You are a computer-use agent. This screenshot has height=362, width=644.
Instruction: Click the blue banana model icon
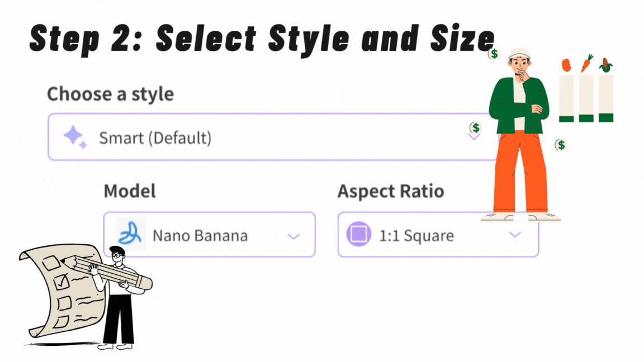[132, 234]
